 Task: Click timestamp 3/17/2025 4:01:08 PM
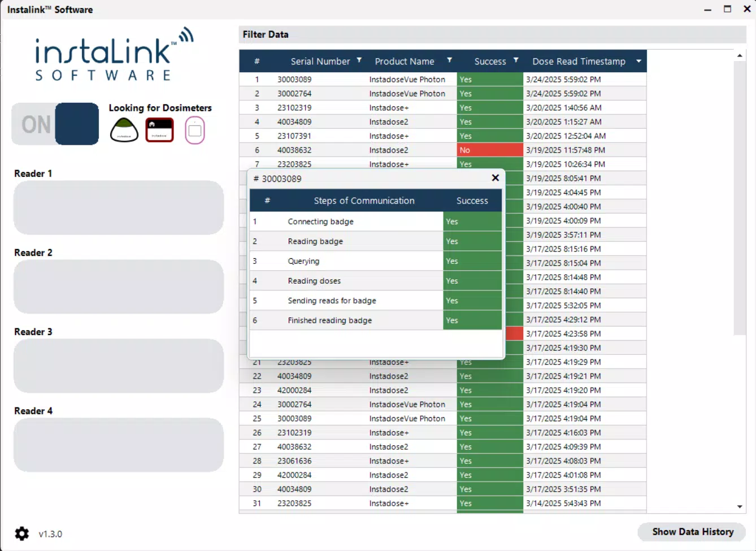pyautogui.click(x=563, y=475)
